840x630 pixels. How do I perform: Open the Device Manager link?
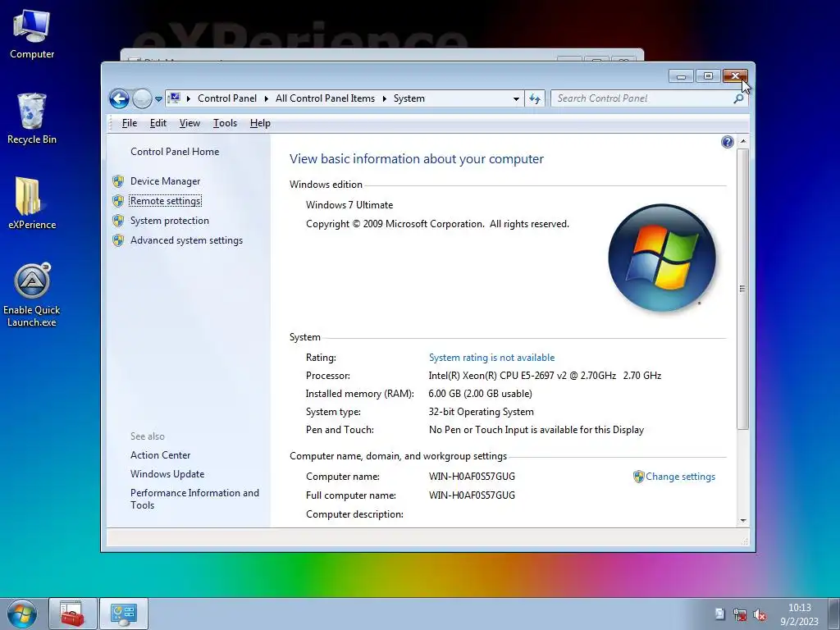pyautogui.click(x=166, y=181)
